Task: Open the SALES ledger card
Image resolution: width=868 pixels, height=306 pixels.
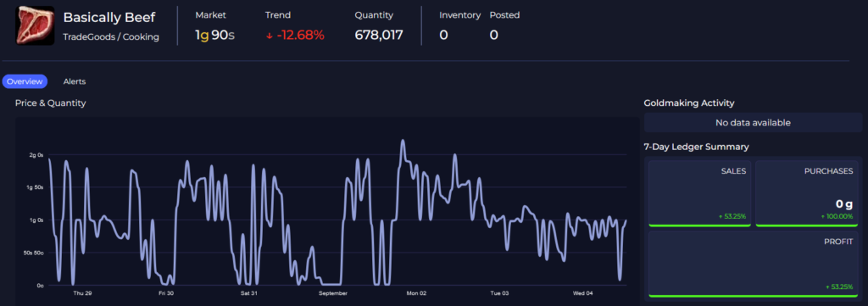Action: click(699, 193)
